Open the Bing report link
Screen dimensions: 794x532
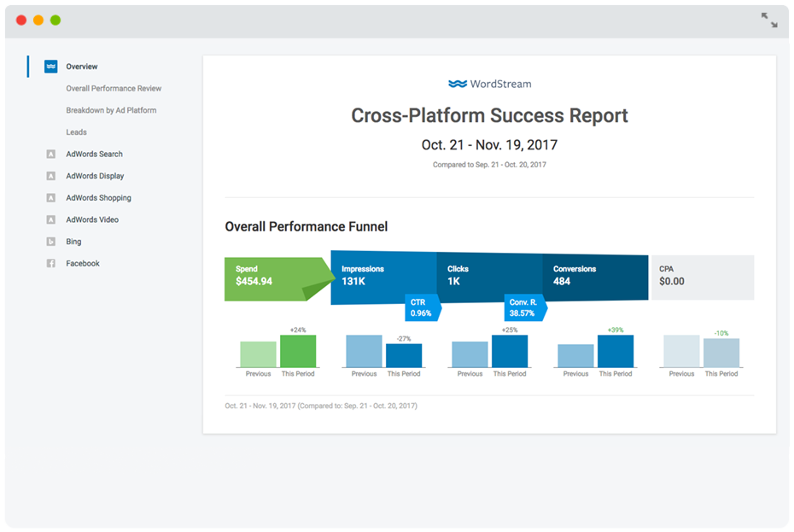[73, 242]
